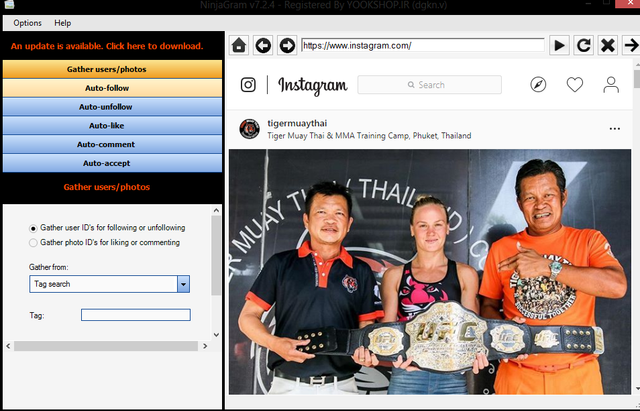640x411 pixels.
Task: Switch to Auto-unfollow tab
Action: point(112,107)
